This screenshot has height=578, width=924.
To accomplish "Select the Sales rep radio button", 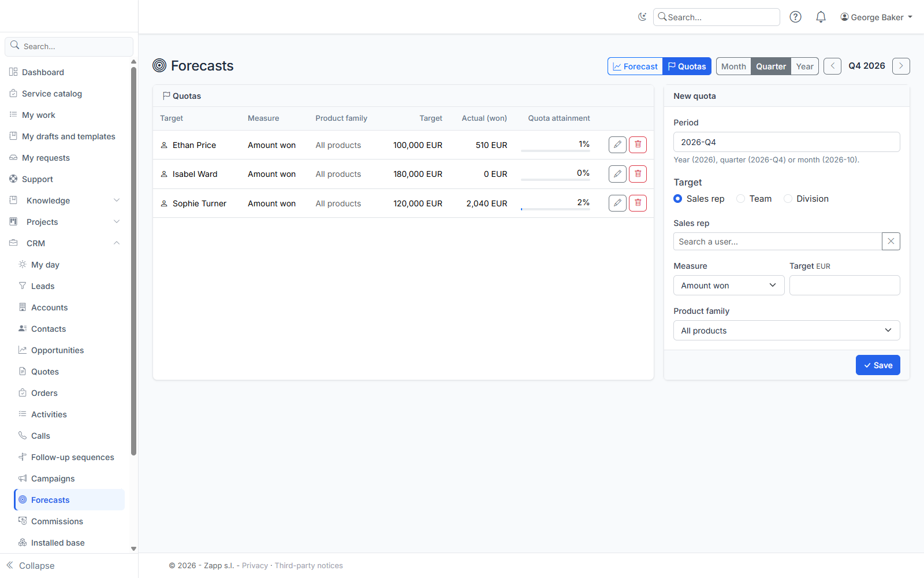I will click(x=678, y=199).
